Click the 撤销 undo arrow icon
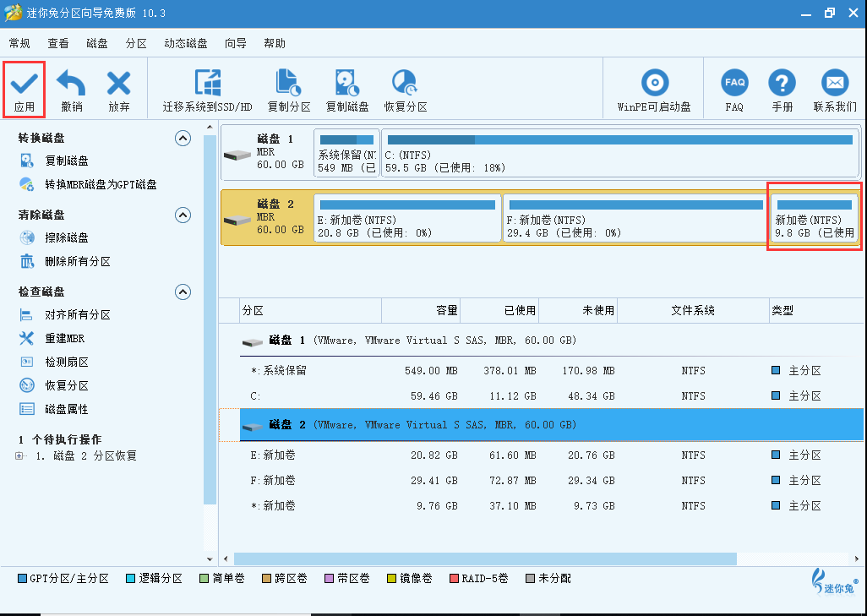Image resolution: width=867 pixels, height=616 pixels. [71, 84]
